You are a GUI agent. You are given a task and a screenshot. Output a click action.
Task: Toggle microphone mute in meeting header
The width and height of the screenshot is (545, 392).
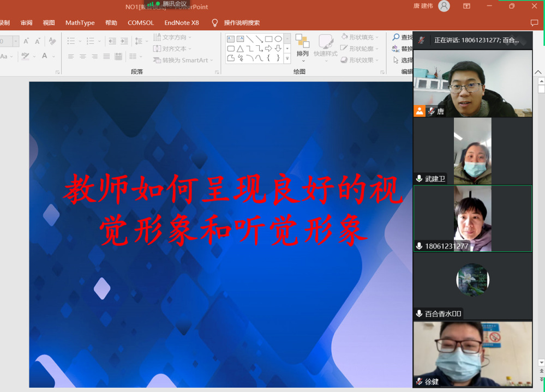pos(421,40)
